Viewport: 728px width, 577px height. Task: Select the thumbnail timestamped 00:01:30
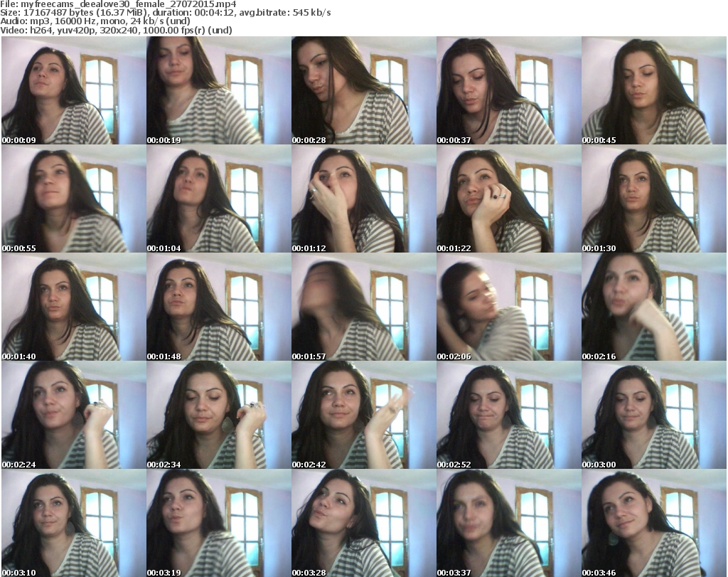(x=654, y=198)
